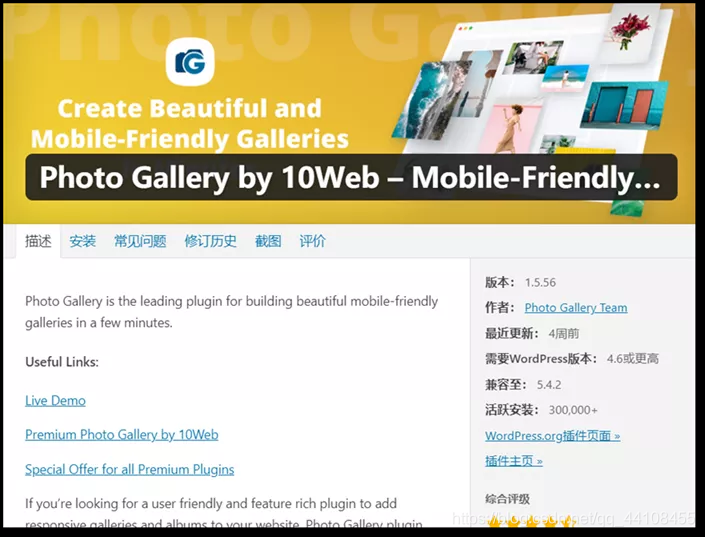Click the paragraph starting If you're looking for
This screenshot has width=705, height=537.
click(225, 513)
